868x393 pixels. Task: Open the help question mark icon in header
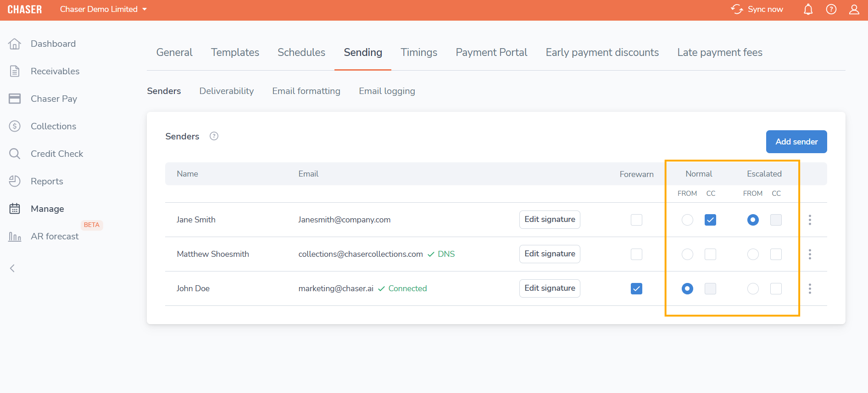831,10
